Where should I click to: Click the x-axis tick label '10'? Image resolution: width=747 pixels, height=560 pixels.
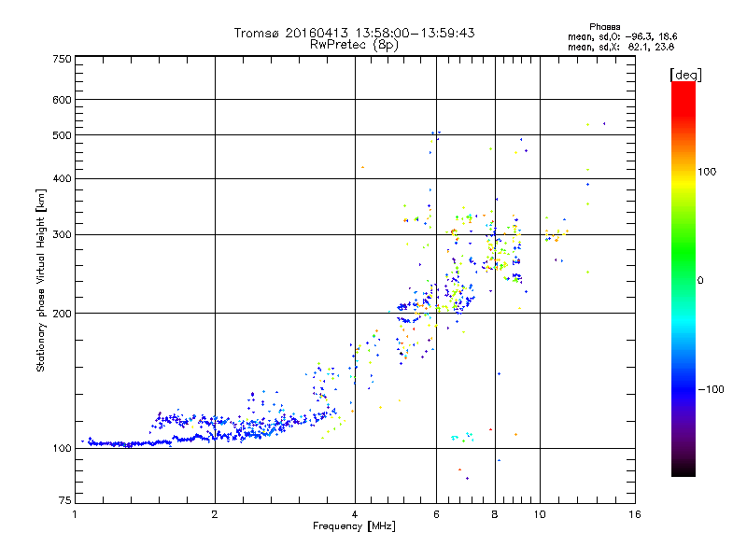[540, 514]
